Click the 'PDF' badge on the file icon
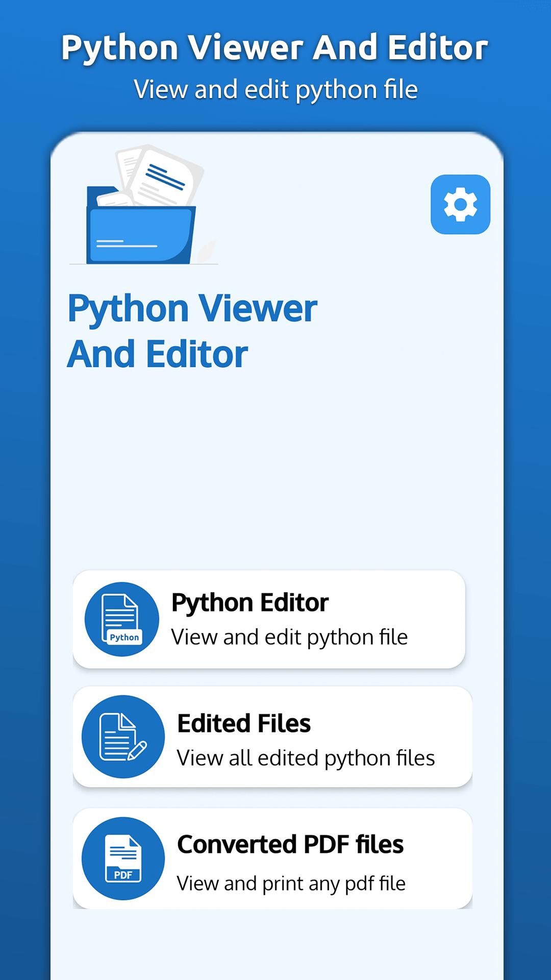 tap(123, 875)
